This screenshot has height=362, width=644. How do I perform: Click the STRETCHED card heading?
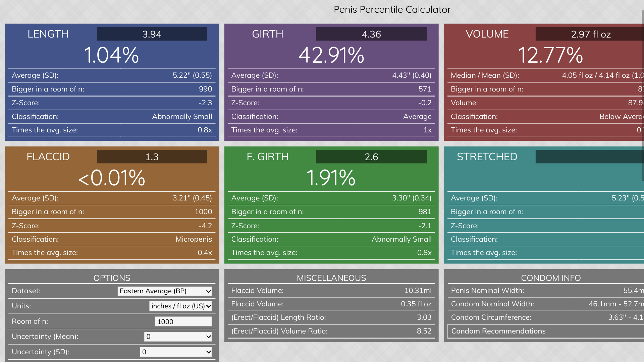tap(487, 157)
